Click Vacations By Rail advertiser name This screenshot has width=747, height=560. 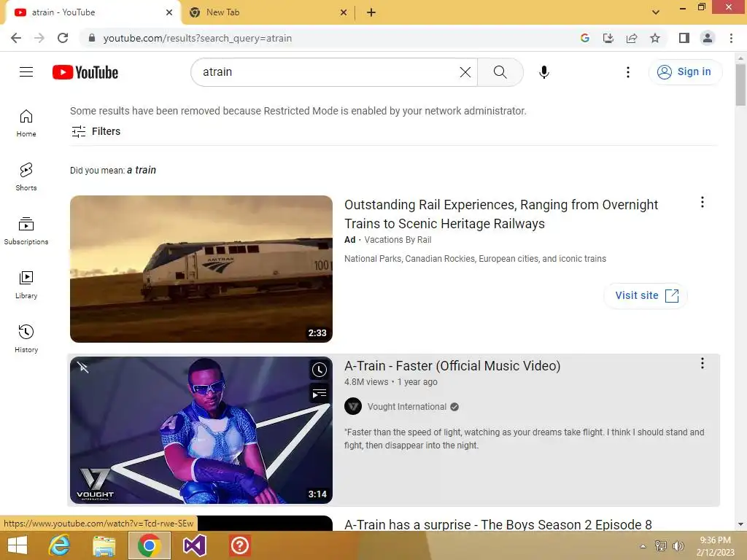[x=398, y=239]
